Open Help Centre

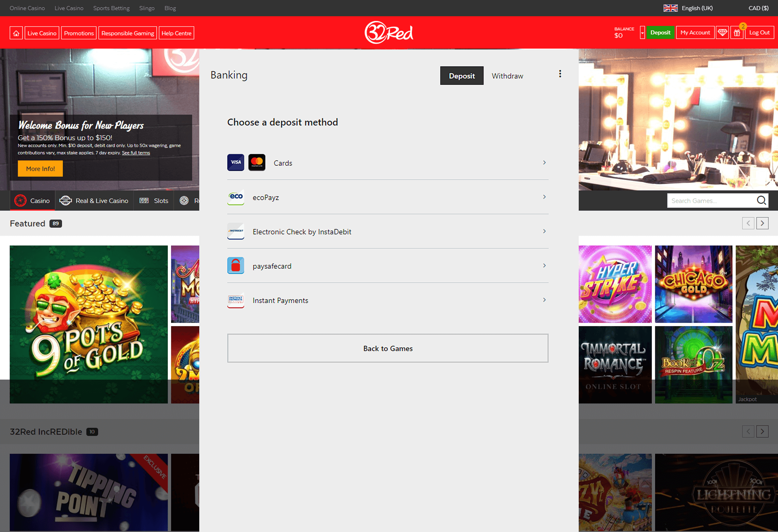coord(176,33)
